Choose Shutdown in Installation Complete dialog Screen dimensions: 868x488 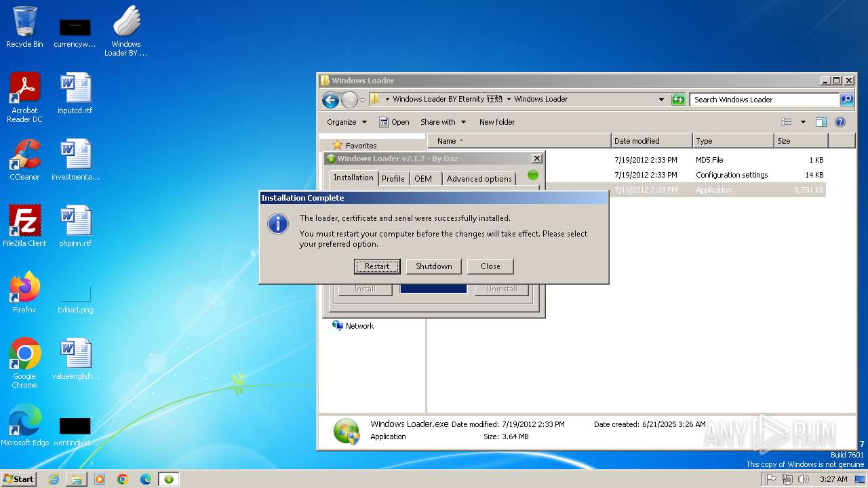point(434,266)
